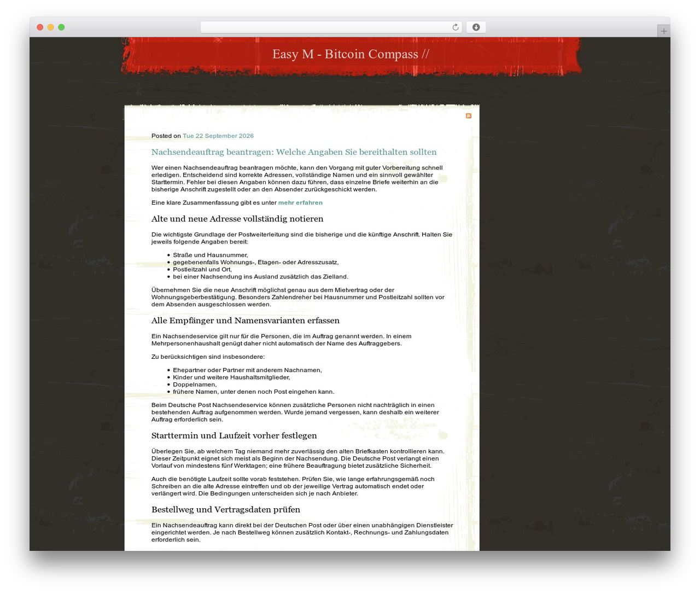This screenshot has width=700, height=593.
Task: Open the 'Nachsendeauftrag beantragen' post title
Action: coord(294,152)
